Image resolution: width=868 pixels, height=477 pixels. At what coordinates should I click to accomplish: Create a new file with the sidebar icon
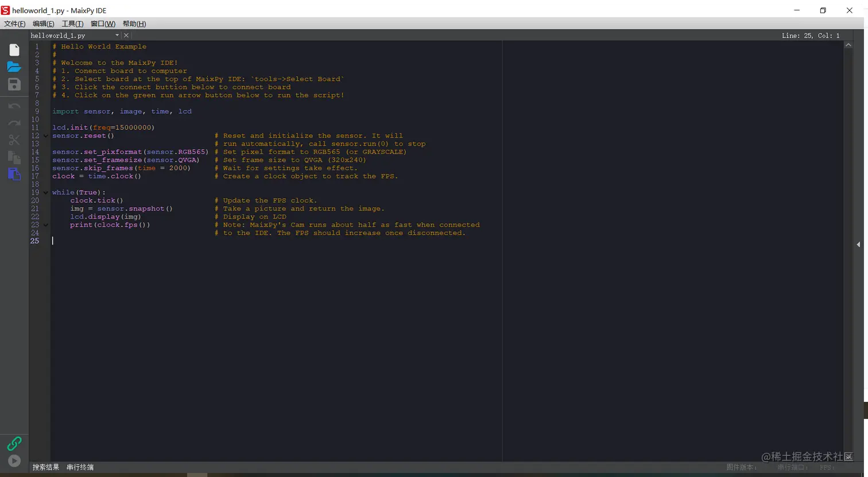pos(14,51)
